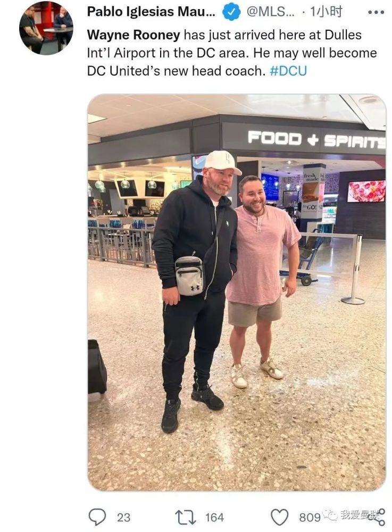
Task: Open the #DCU hashtag
Action: (288, 71)
